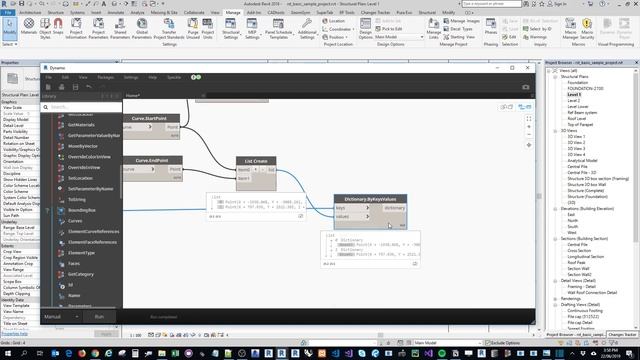The image size is (640, 360).
Task: Collapse Structural Plans in Project Browser
Action: tap(555, 77)
